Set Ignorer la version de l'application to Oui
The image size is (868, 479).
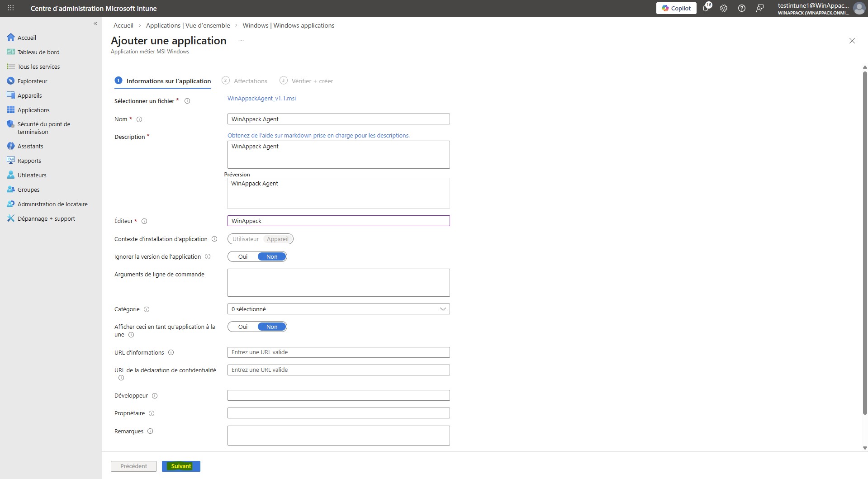click(x=243, y=256)
